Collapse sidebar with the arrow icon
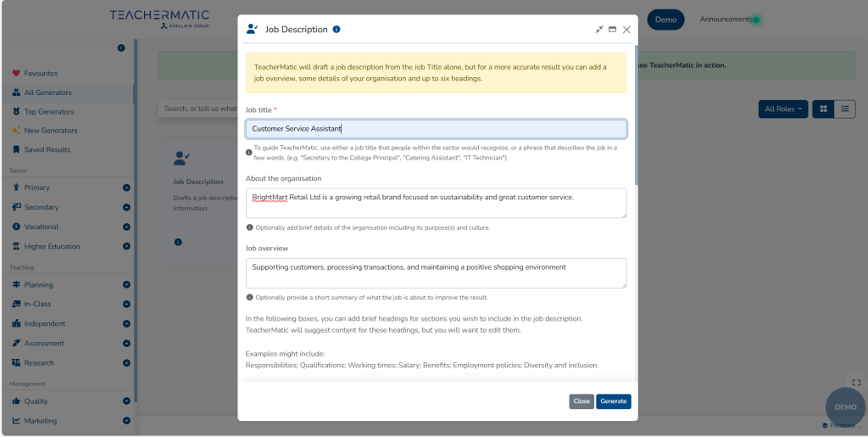This screenshot has width=868, height=437. click(121, 48)
